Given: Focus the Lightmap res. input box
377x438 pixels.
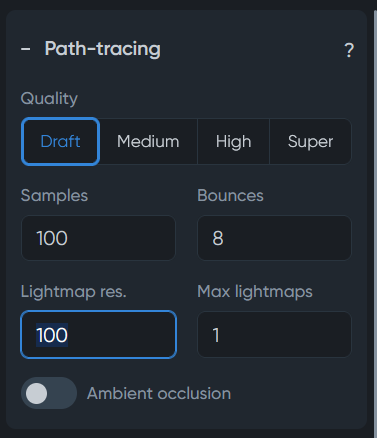Looking at the screenshot, I should [x=98, y=334].
